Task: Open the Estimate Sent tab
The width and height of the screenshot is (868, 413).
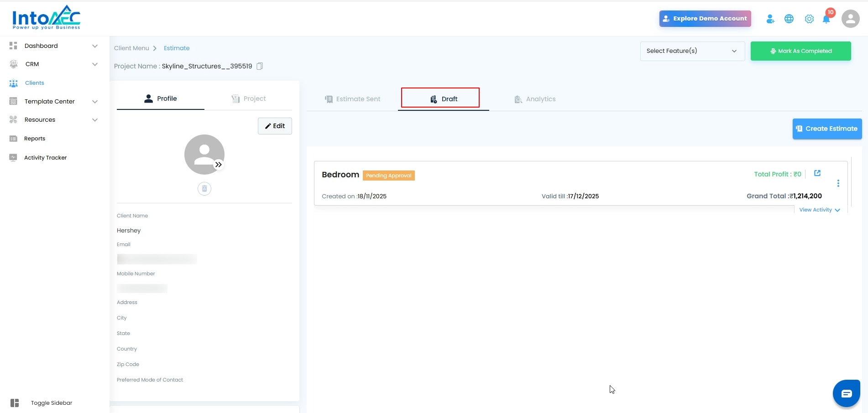Action: click(352, 99)
